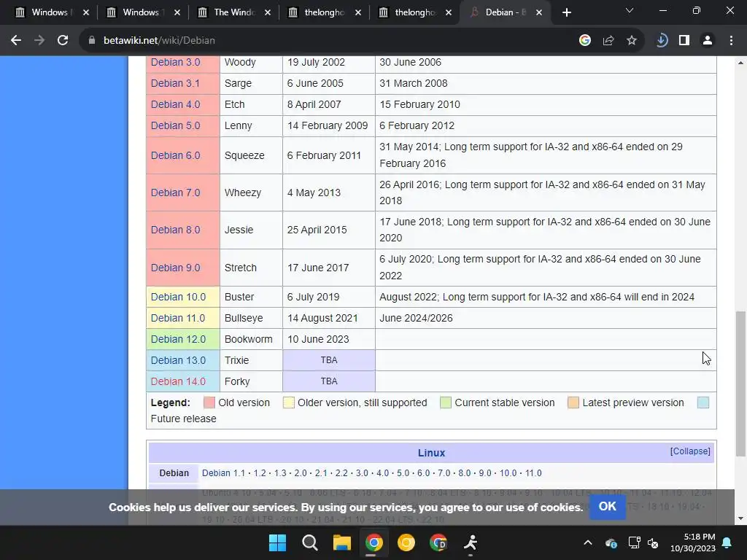Screen dimensions: 747x560
Task: Click the 'Latest preview version' orange swatch
Action: [x=573, y=402]
